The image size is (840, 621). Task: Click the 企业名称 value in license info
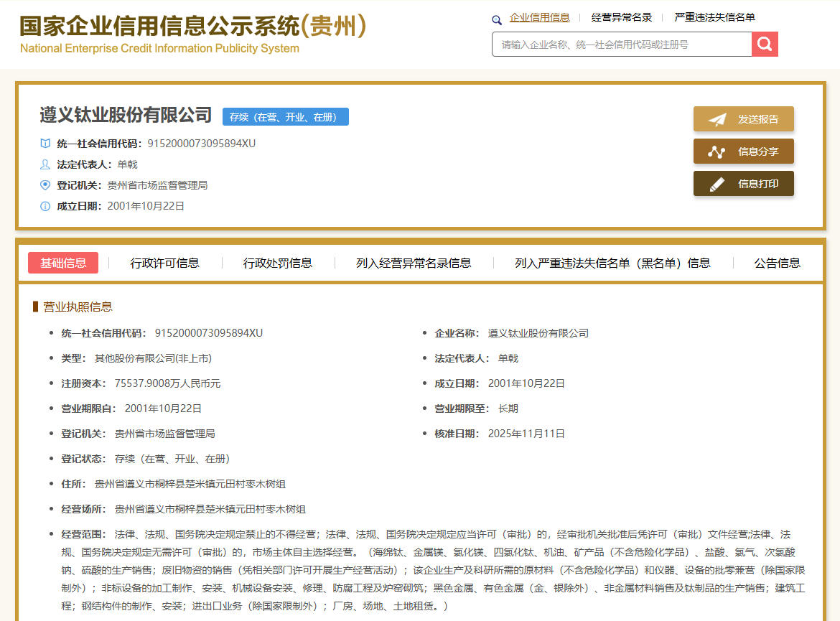pos(538,332)
